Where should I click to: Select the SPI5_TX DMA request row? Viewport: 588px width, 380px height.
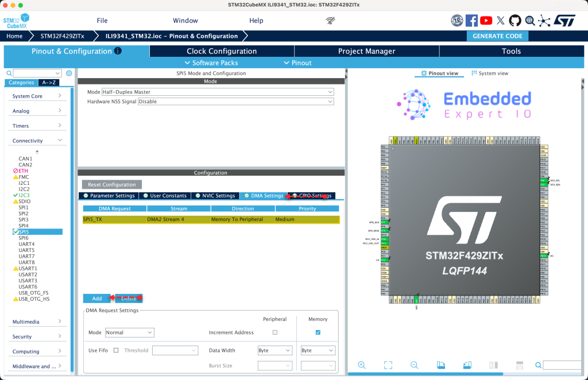pyautogui.click(x=211, y=219)
